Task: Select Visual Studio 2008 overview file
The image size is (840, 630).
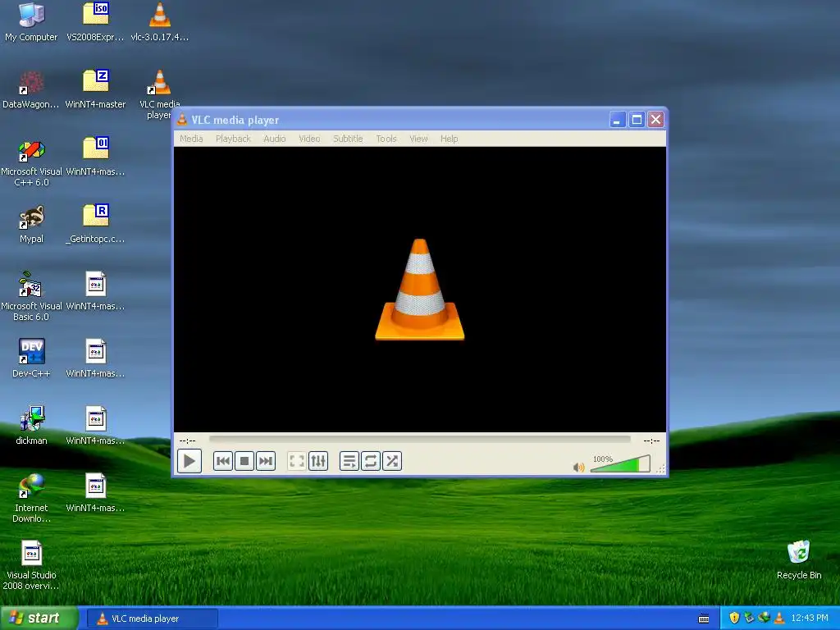Action: tap(31, 566)
